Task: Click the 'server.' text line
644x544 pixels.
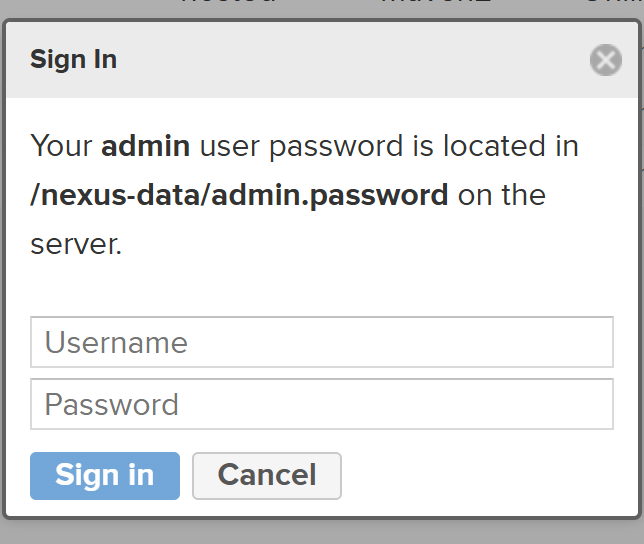Action: (x=76, y=245)
